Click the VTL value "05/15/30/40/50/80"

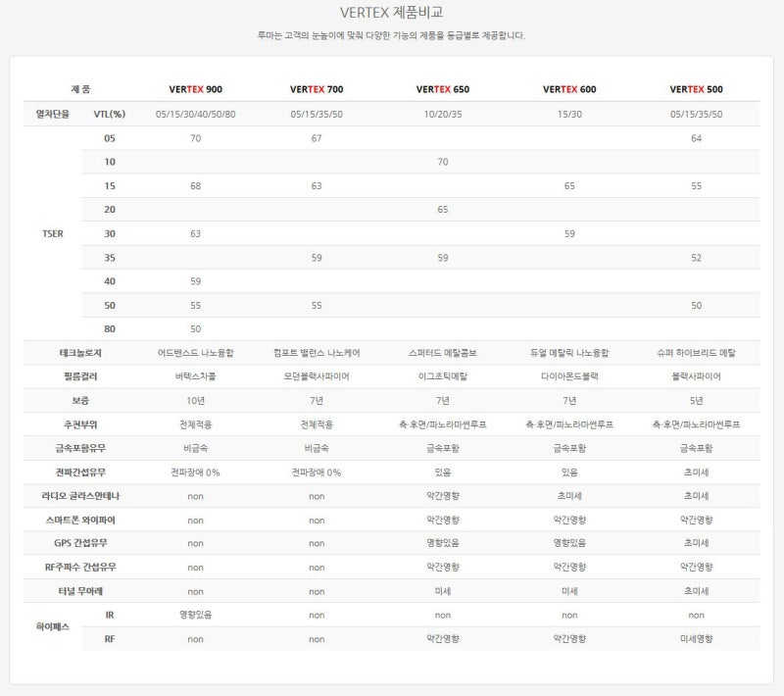pos(195,114)
